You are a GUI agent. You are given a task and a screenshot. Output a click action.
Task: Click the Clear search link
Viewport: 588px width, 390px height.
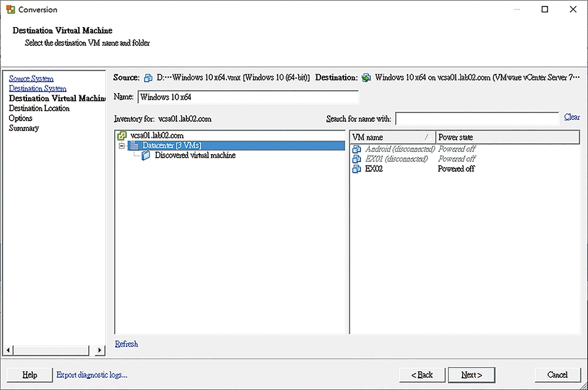572,117
